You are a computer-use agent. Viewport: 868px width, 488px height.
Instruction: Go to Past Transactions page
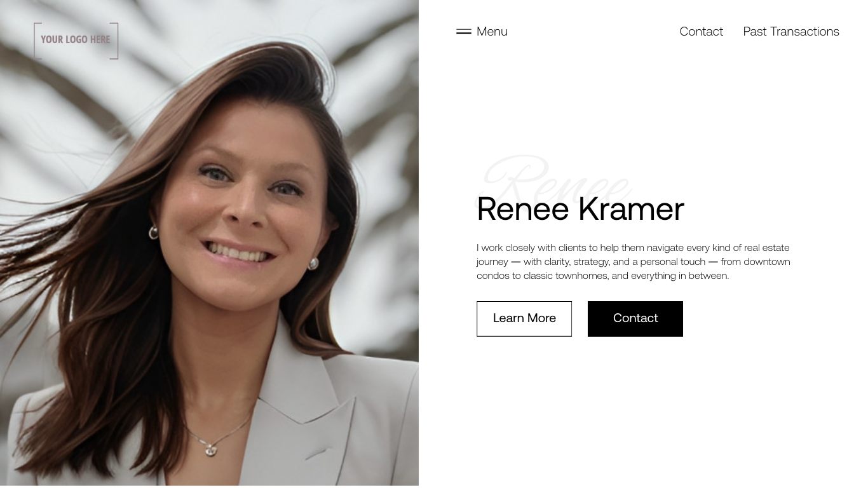[791, 31]
